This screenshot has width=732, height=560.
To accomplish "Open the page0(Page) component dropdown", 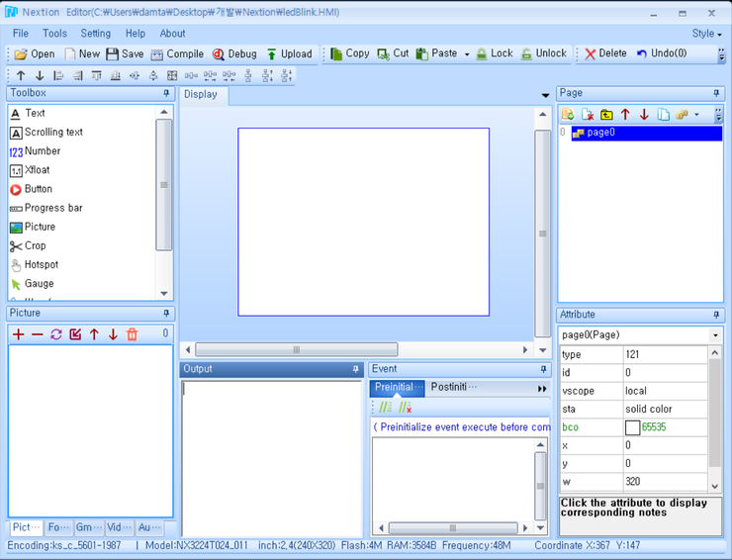I will 715,335.
